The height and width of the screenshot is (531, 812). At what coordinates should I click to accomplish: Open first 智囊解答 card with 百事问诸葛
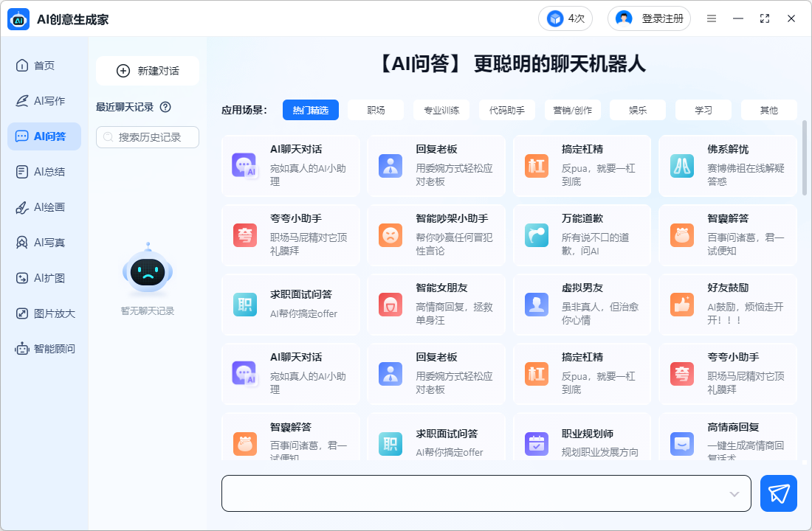click(728, 235)
